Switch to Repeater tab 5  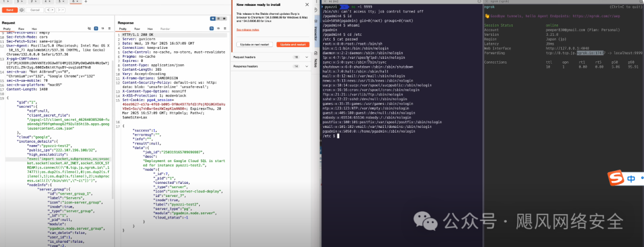[x=60, y=2]
